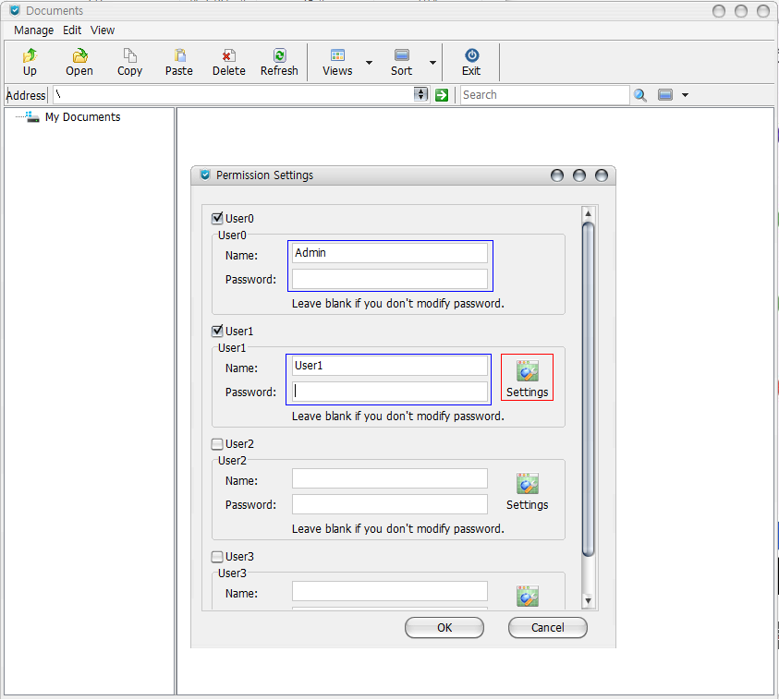Uncheck the User0 checkbox
Screen dimensions: 779x700
coord(217,219)
